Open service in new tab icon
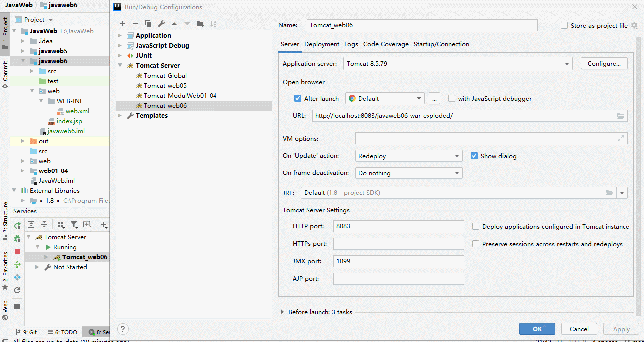Screen dimensions: 644x342 click(x=87, y=225)
